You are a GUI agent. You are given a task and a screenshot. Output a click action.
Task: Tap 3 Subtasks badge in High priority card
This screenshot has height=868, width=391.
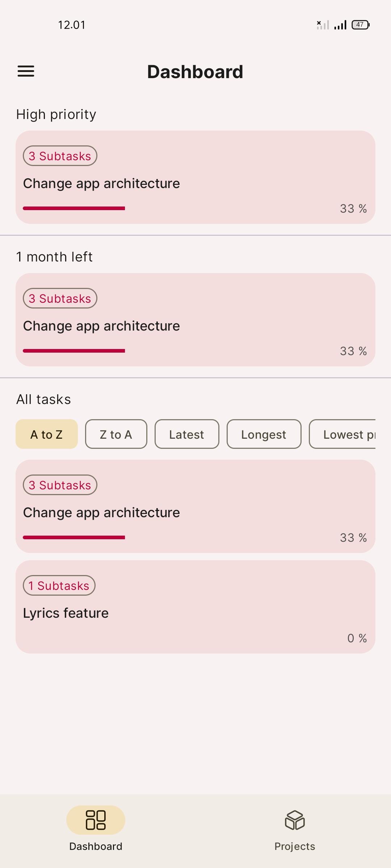(x=60, y=156)
